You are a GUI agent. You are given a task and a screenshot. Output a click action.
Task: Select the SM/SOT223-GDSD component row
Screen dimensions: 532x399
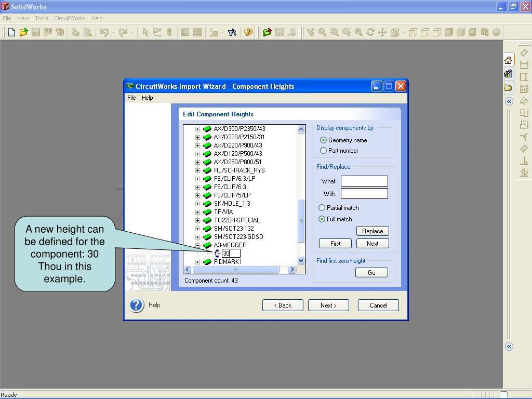pos(238,237)
